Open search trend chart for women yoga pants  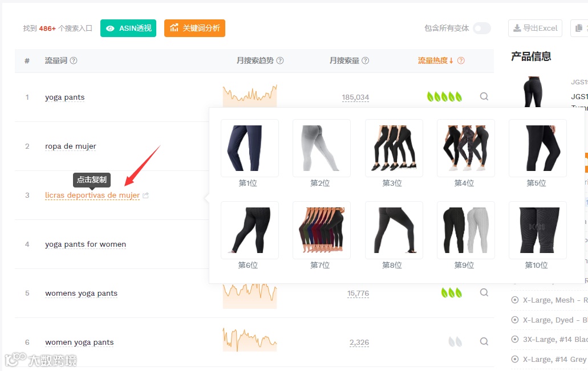(250, 340)
